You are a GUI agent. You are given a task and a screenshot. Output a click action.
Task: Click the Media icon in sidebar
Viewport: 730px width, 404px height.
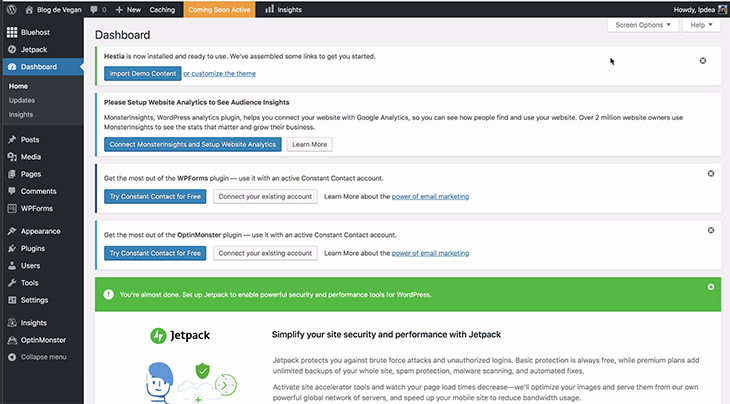point(12,157)
